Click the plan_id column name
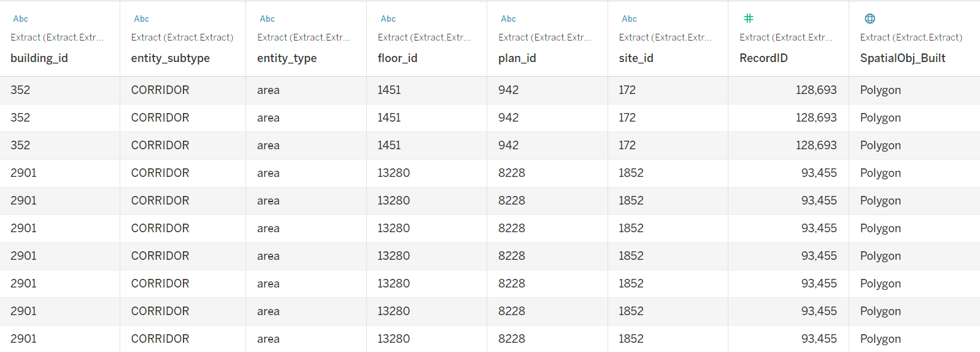980x352 pixels. pyautogui.click(x=517, y=58)
